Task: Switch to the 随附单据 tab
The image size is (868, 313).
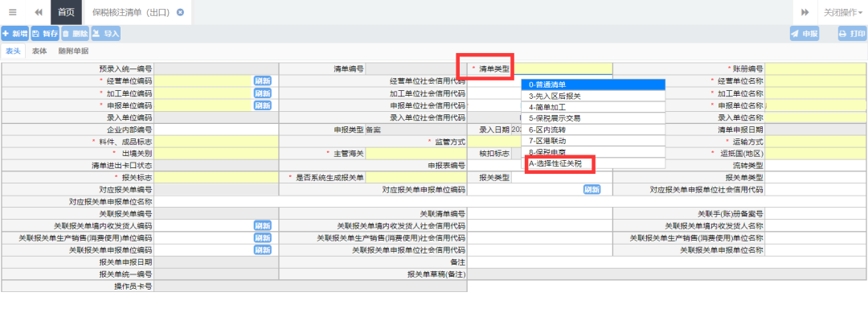Action: point(73,51)
